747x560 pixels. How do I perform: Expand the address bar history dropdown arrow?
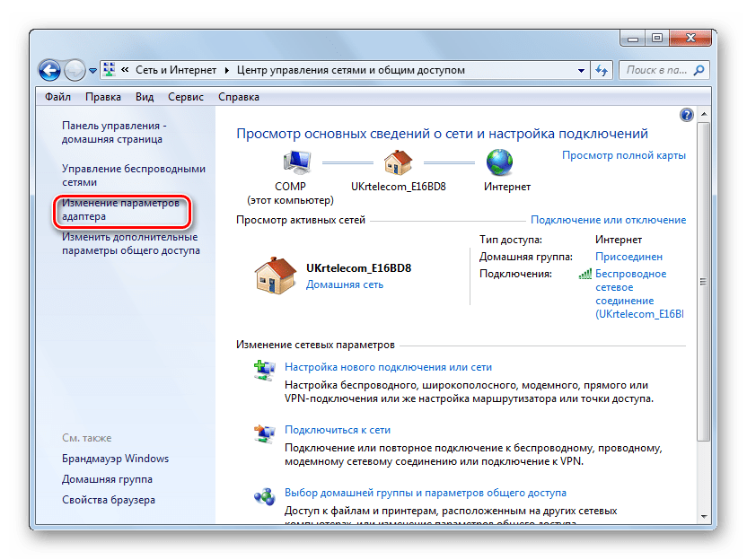583,70
